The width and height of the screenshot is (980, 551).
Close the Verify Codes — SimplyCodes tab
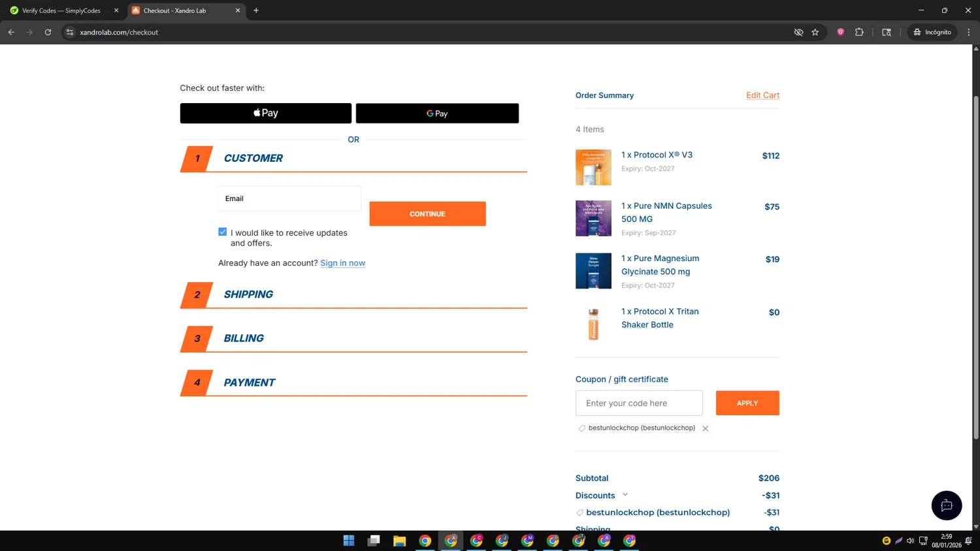click(x=116, y=10)
